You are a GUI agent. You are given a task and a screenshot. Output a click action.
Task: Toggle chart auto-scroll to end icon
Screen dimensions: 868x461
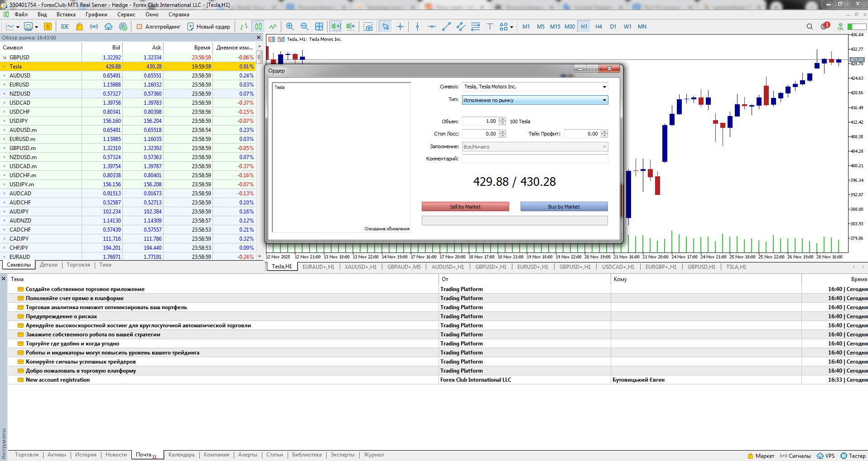point(336,27)
